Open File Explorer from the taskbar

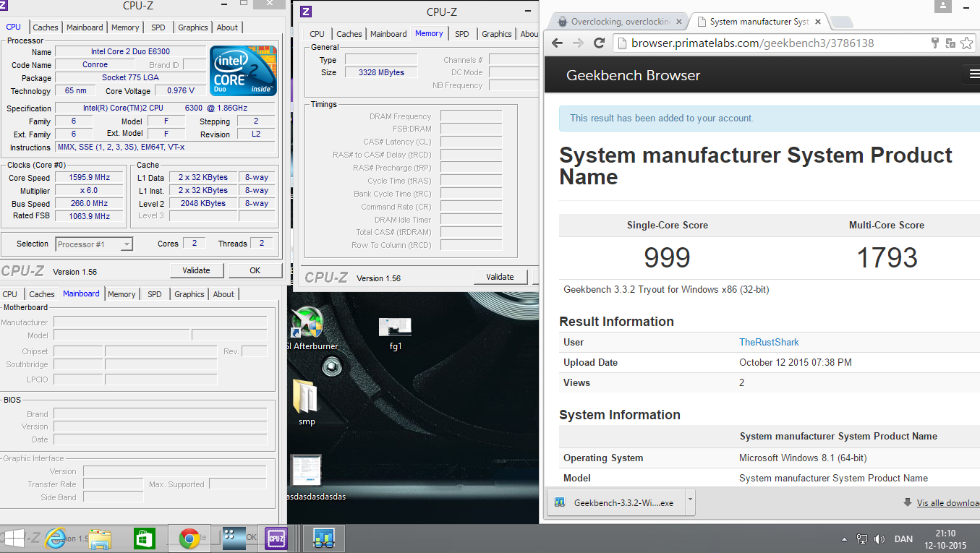pyautogui.click(x=100, y=538)
